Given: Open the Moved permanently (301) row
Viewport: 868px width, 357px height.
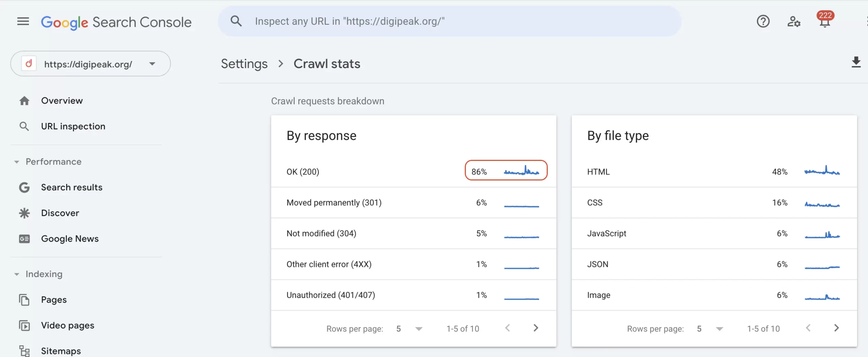Looking at the screenshot, I should pos(413,203).
